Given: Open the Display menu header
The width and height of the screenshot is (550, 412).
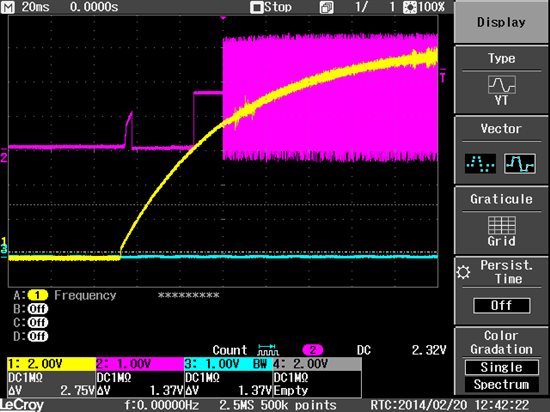Looking at the screenshot, I should click(x=502, y=22).
